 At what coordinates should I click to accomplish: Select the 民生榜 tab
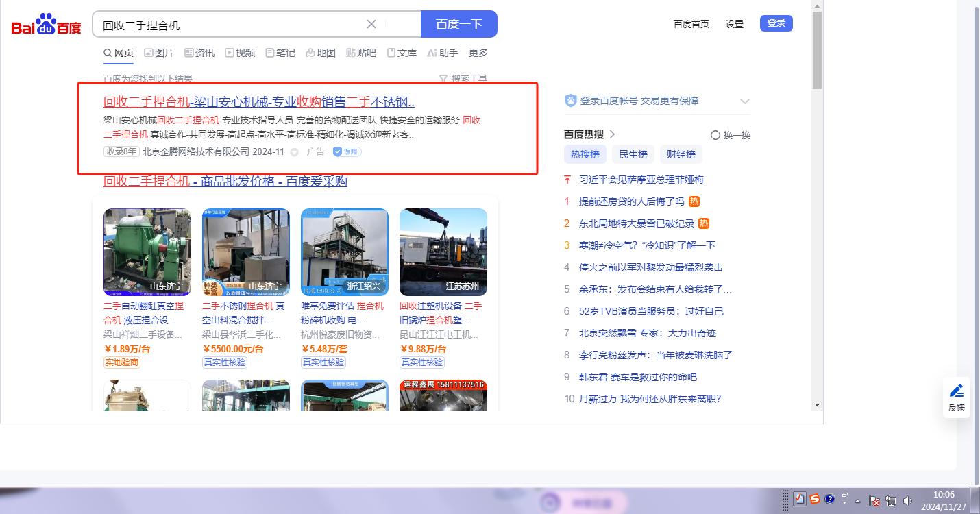633,154
